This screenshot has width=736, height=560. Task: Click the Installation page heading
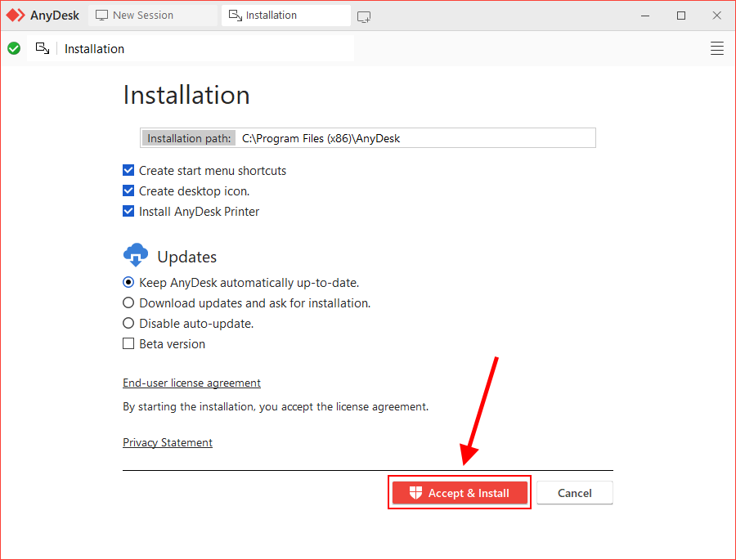(x=186, y=96)
